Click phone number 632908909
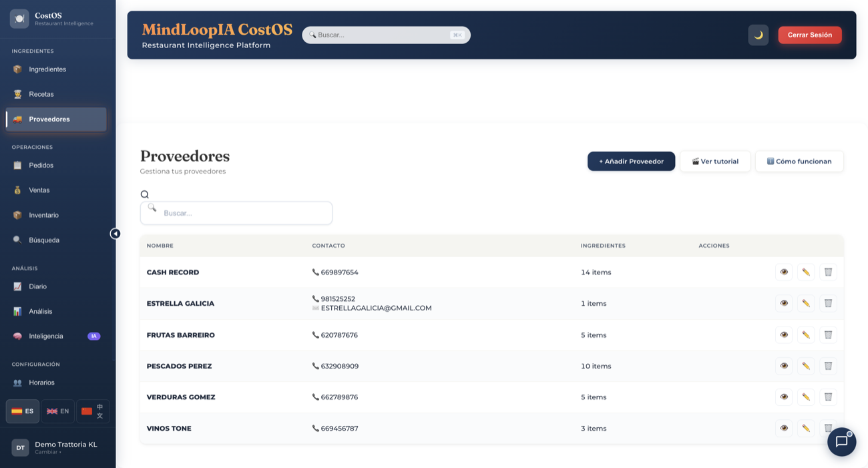868x468 pixels. 340,366
